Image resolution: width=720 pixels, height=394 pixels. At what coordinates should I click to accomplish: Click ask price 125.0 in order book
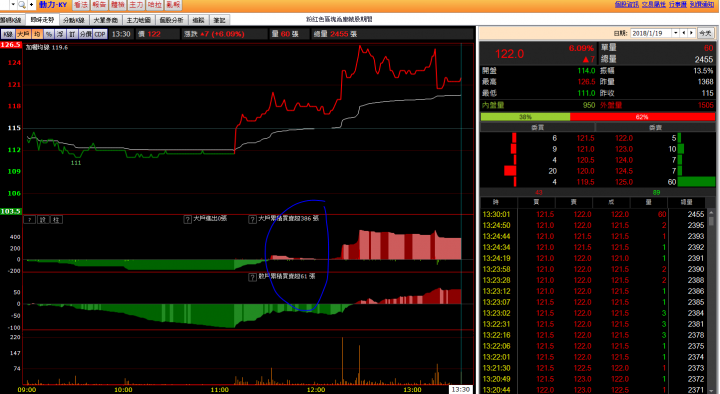tap(624, 182)
